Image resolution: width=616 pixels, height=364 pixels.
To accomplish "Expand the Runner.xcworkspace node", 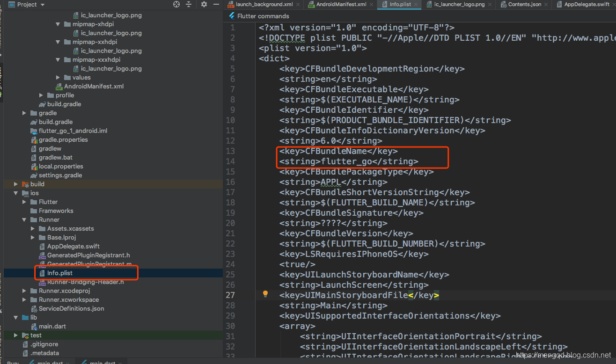I will click(x=24, y=300).
